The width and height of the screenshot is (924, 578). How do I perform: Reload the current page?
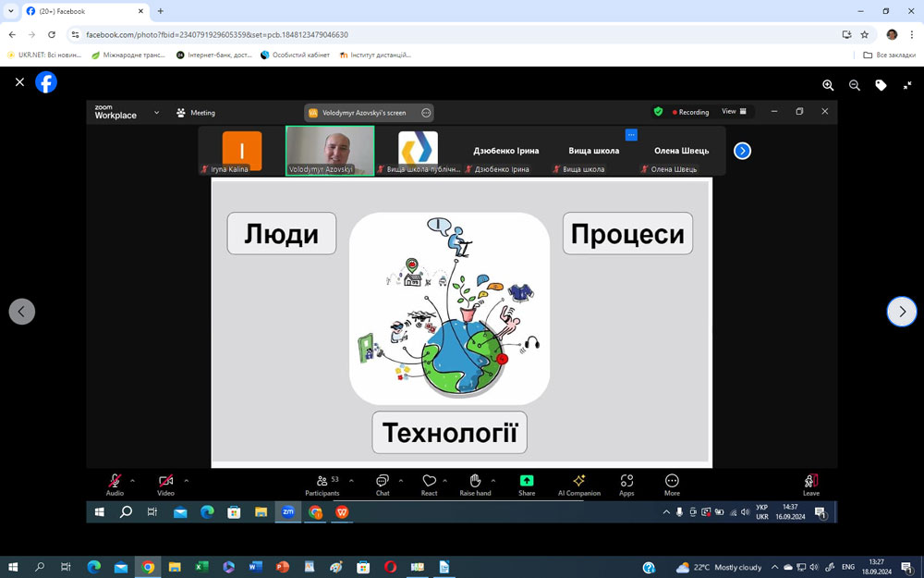[52, 34]
